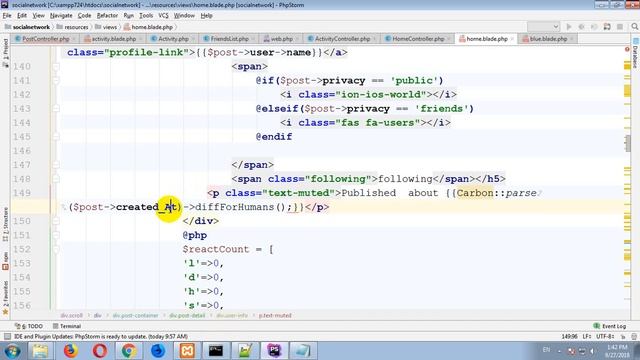Open the Window menu
The width and height of the screenshot is (640, 360).
(x=184, y=16)
